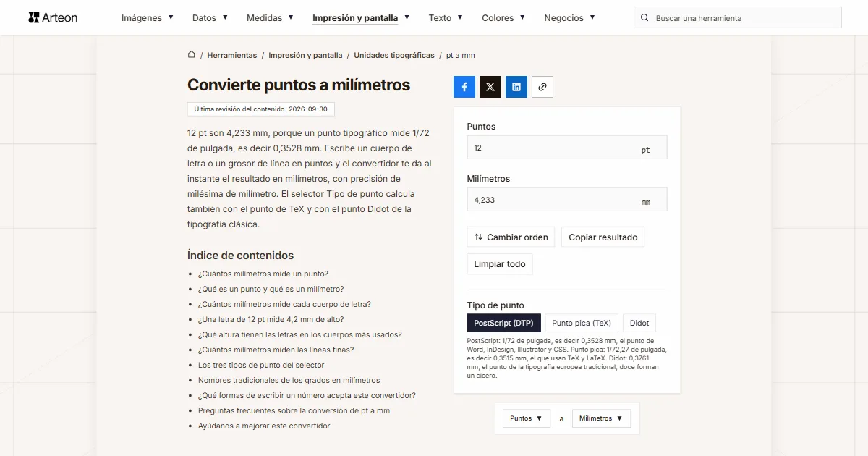Share the page on X
868x456 pixels.
(x=490, y=87)
